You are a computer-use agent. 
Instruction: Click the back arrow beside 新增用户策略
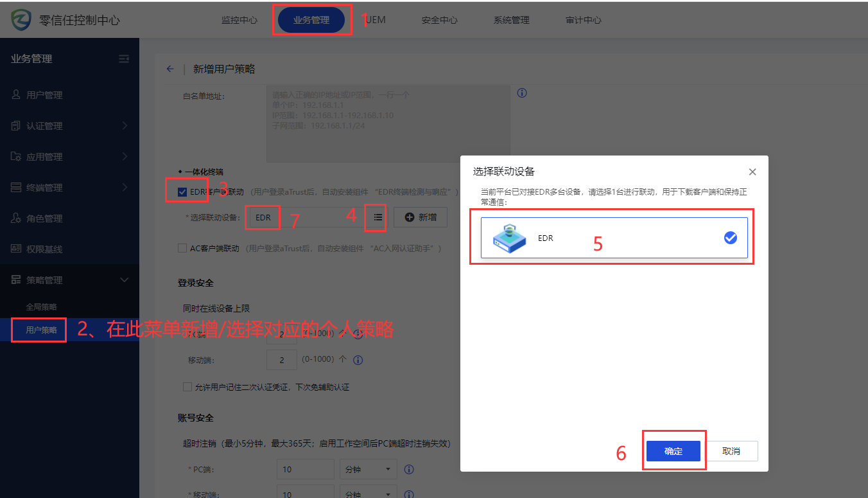(x=170, y=69)
